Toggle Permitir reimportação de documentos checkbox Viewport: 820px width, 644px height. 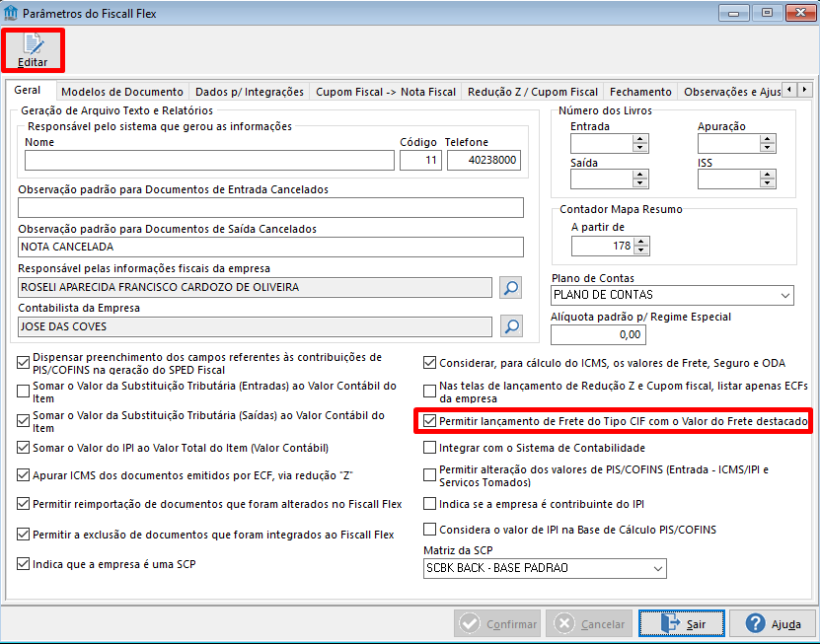(23, 504)
